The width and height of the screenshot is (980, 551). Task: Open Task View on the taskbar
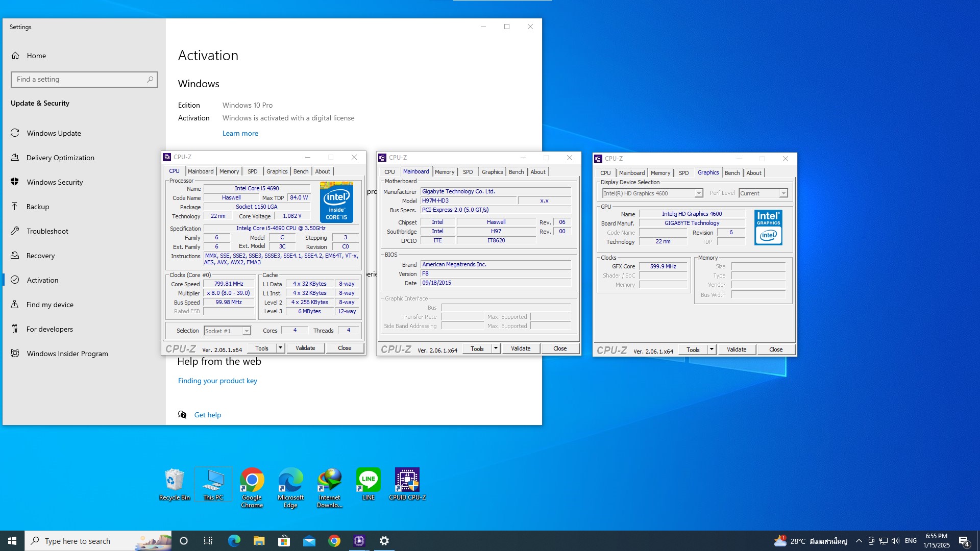(208, 541)
